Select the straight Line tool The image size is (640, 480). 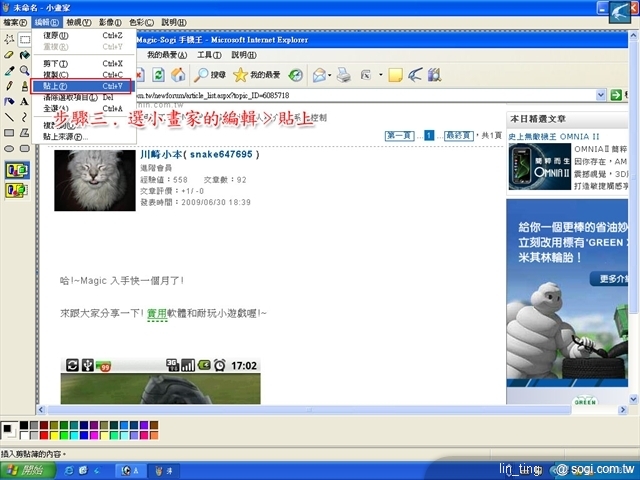[x=9, y=117]
